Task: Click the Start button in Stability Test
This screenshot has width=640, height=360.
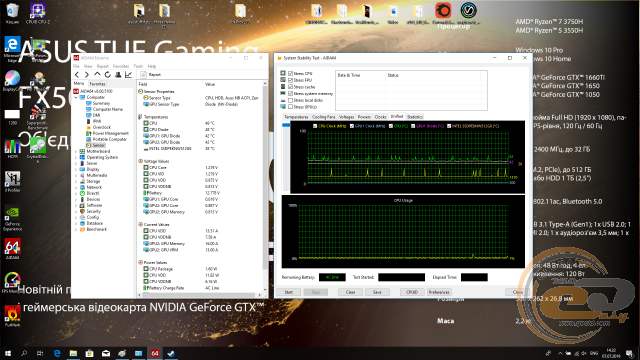Action: 289,292
